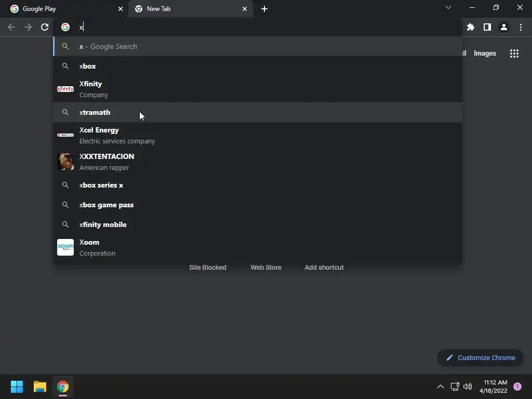The width and height of the screenshot is (532, 399).
Task: Click the Xcel Energy logo thumbnail
Action: pos(65,135)
